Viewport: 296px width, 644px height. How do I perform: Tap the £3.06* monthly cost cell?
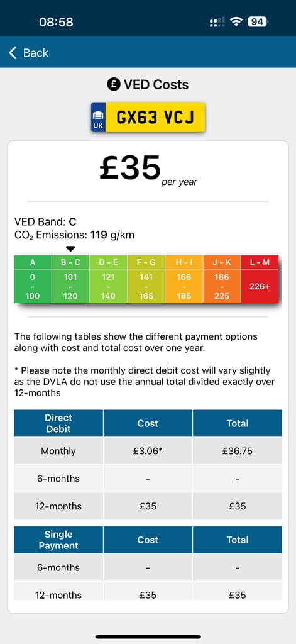148,451
